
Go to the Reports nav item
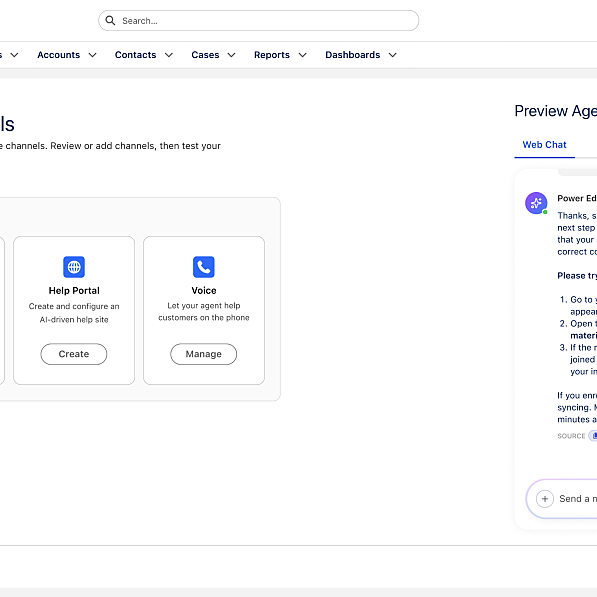[x=272, y=55]
